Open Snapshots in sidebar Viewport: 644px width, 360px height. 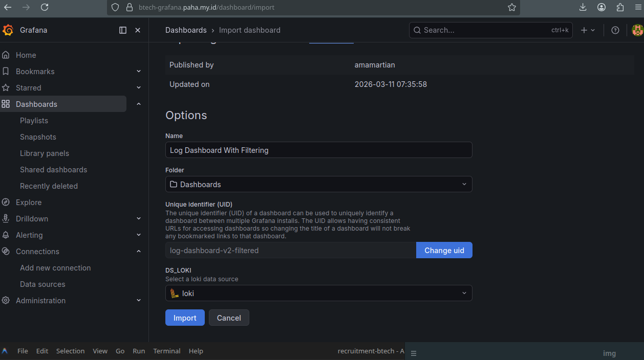coord(38,137)
